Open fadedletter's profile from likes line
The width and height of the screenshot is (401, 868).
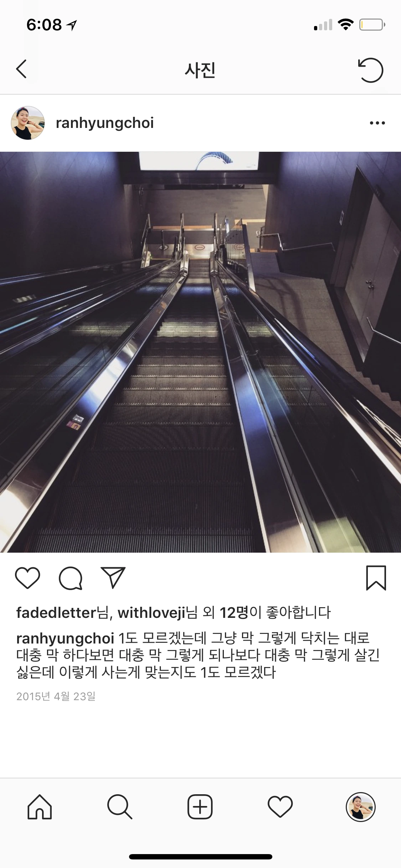click(x=56, y=613)
